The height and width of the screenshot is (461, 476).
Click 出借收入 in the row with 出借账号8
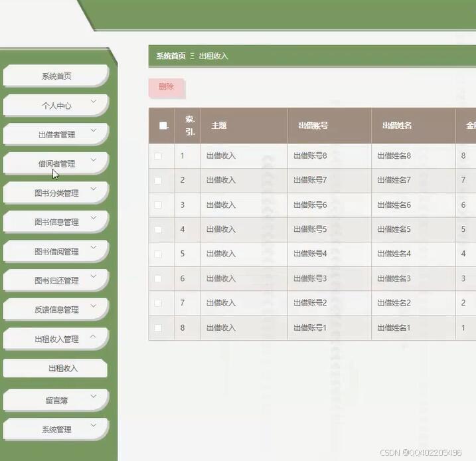[x=221, y=156]
